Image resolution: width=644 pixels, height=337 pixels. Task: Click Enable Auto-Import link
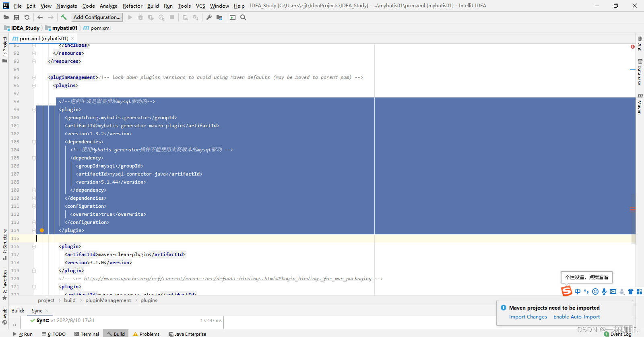576,317
